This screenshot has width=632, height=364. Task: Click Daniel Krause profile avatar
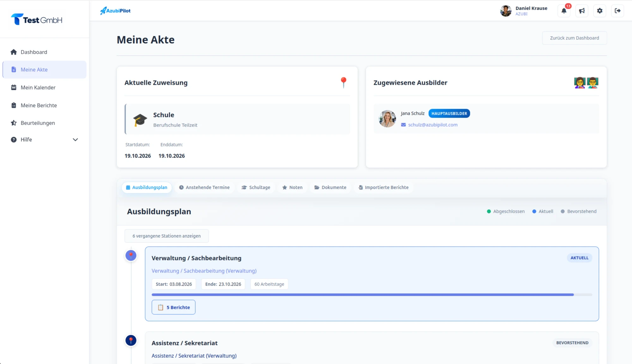(x=506, y=11)
